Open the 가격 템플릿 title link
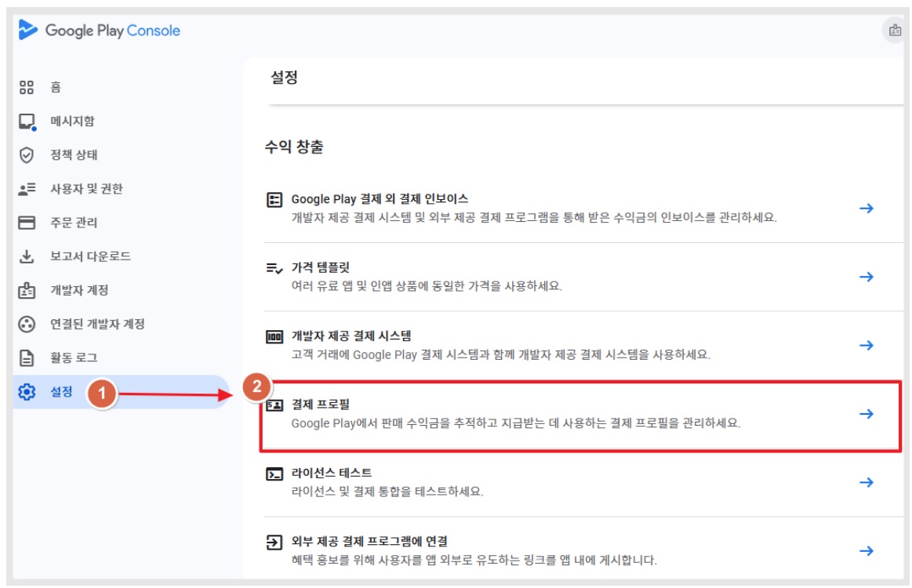 tap(321, 267)
